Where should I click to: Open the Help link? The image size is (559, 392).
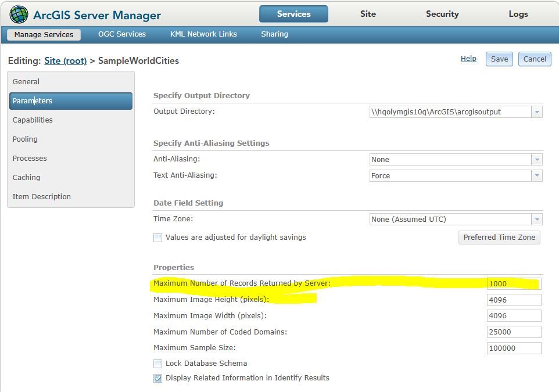point(468,59)
